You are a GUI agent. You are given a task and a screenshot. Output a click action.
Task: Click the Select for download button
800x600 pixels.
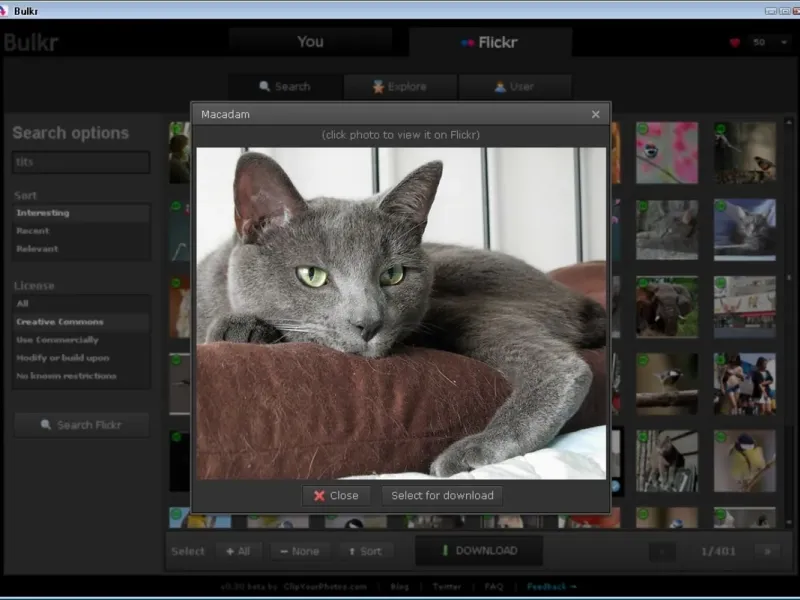pyautogui.click(x=442, y=495)
